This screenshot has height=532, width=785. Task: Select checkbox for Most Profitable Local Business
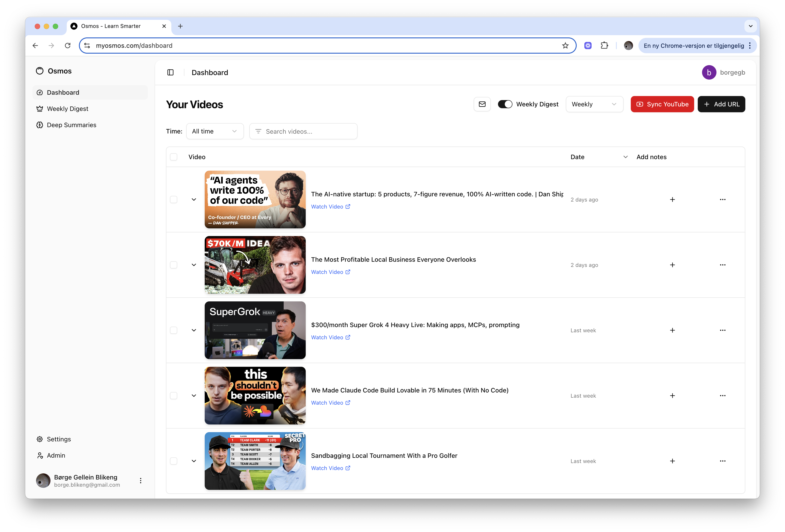[x=174, y=265]
